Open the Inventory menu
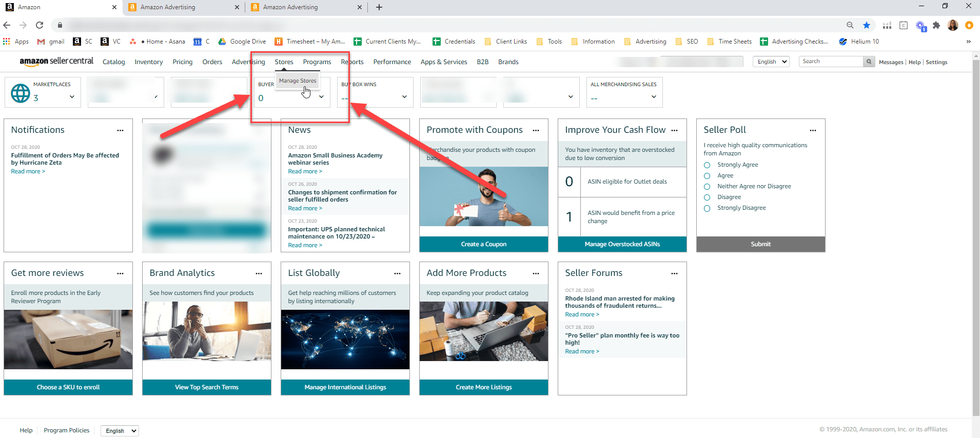 click(149, 62)
